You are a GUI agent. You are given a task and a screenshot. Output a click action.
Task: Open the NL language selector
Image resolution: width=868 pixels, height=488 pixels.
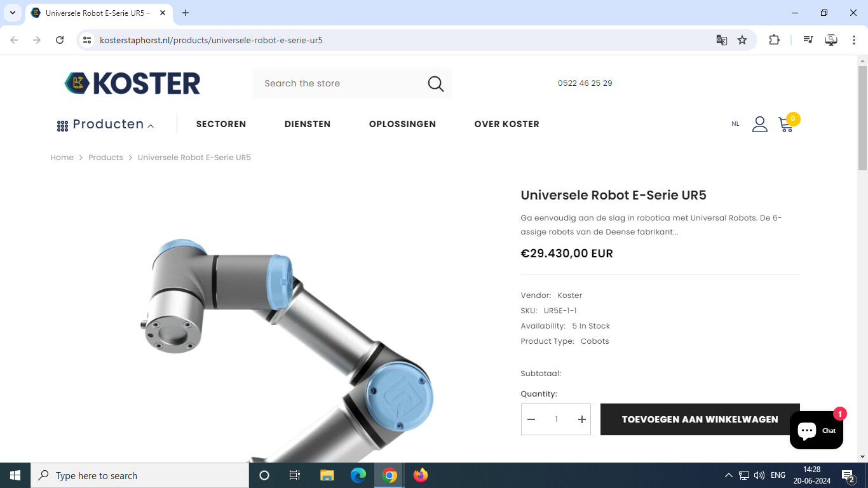tap(735, 124)
